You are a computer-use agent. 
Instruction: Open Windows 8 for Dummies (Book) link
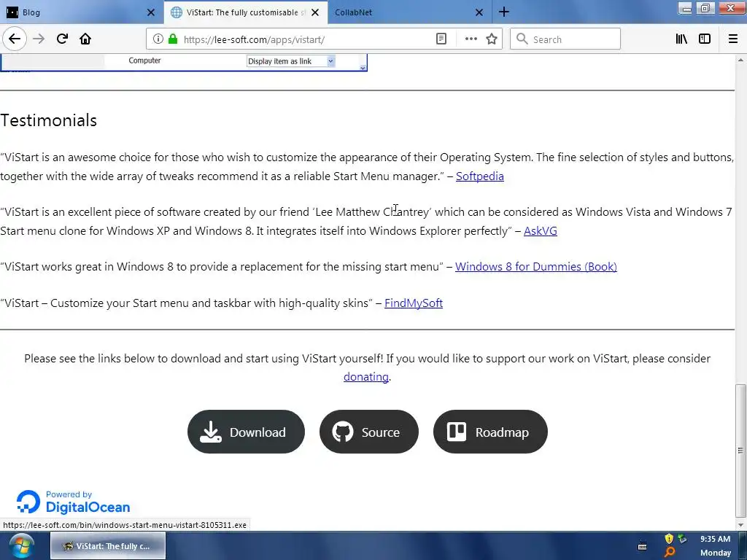click(x=536, y=267)
